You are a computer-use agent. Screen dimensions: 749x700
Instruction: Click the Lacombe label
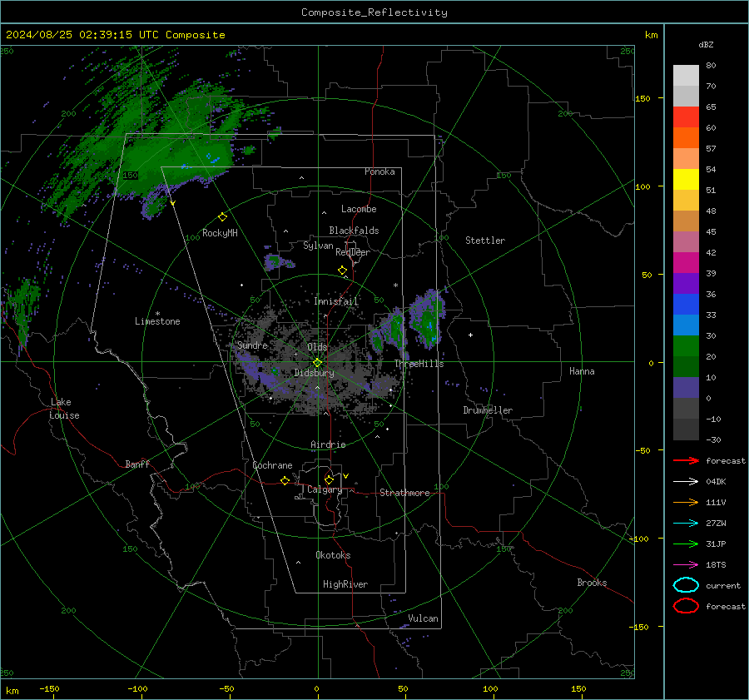(359, 209)
